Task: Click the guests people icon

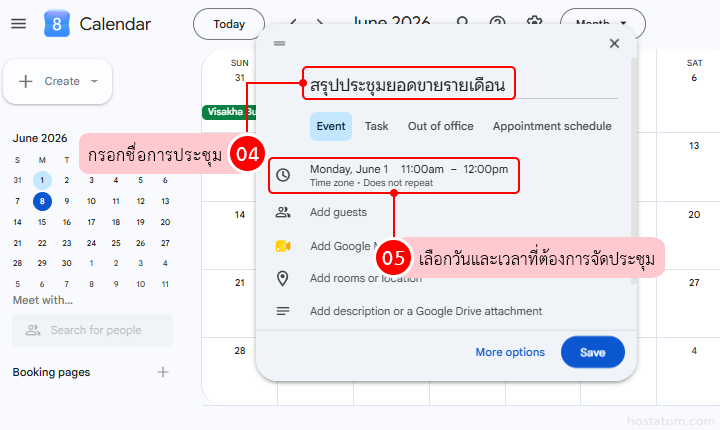Action: point(283,212)
